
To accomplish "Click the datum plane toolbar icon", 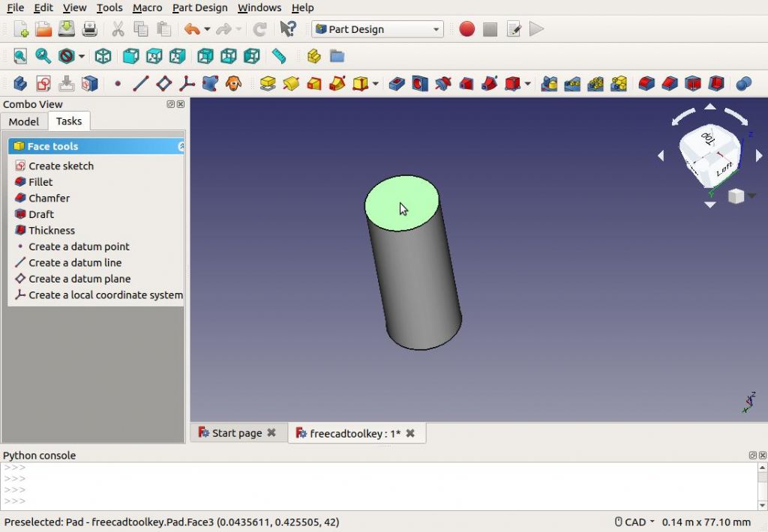I will pyautogui.click(x=163, y=84).
